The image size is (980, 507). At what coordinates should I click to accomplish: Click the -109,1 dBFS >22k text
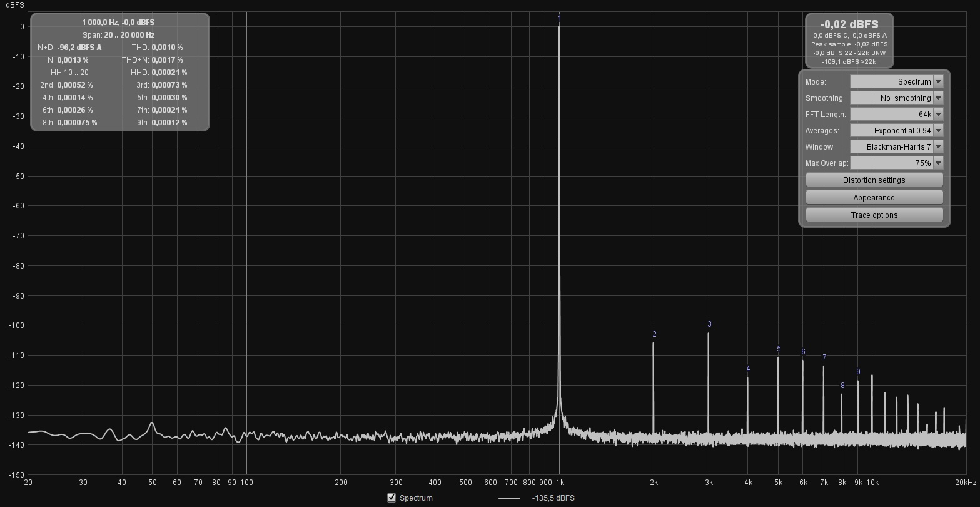[x=849, y=62]
